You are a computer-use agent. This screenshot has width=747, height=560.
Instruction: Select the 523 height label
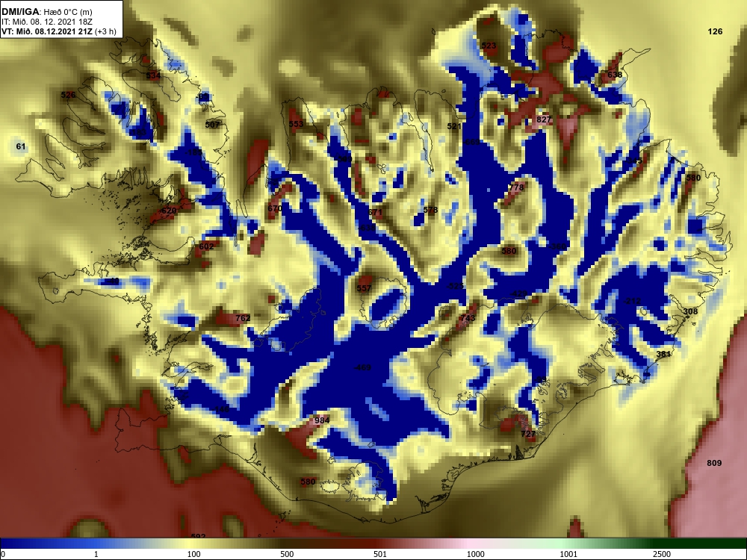[489, 46]
